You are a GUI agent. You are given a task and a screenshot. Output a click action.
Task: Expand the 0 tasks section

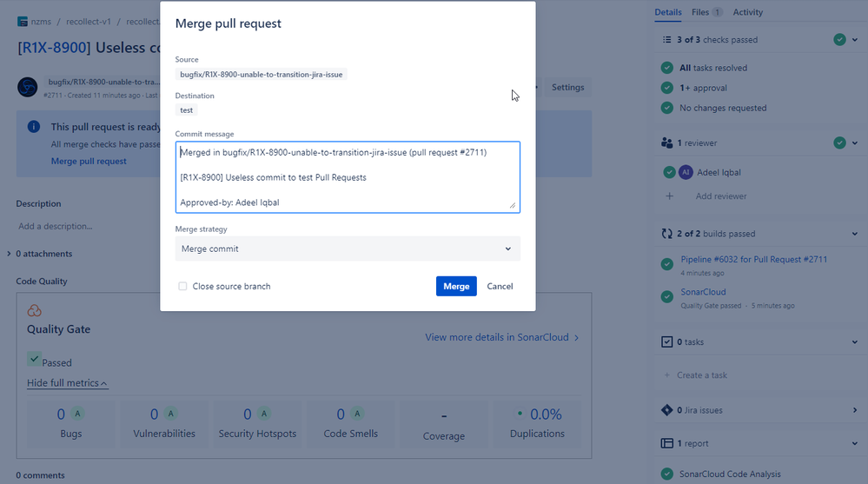coord(855,342)
